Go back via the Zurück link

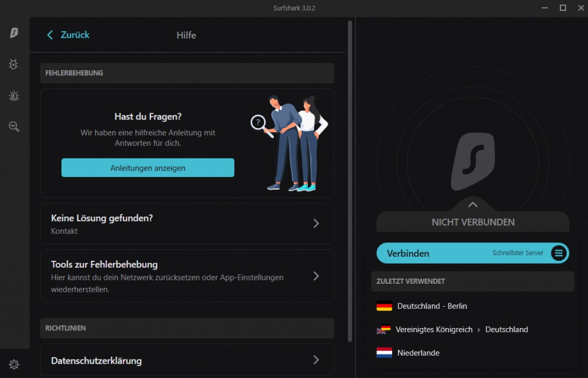[x=75, y=35]
